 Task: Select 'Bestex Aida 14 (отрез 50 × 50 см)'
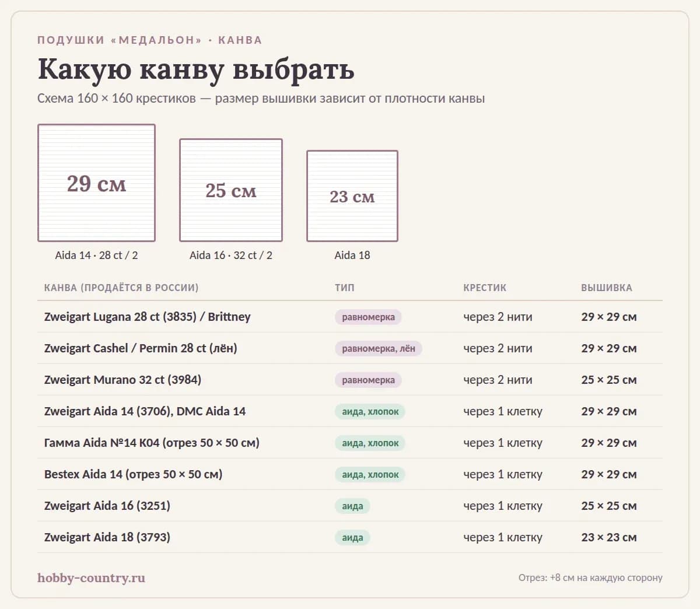click(133, 474)
